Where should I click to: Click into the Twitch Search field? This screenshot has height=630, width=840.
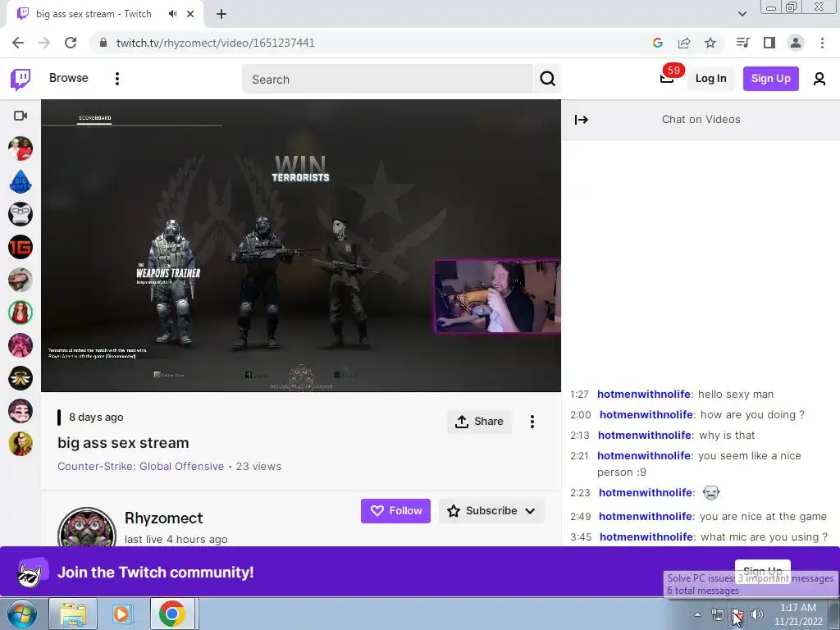pos(387,80)
